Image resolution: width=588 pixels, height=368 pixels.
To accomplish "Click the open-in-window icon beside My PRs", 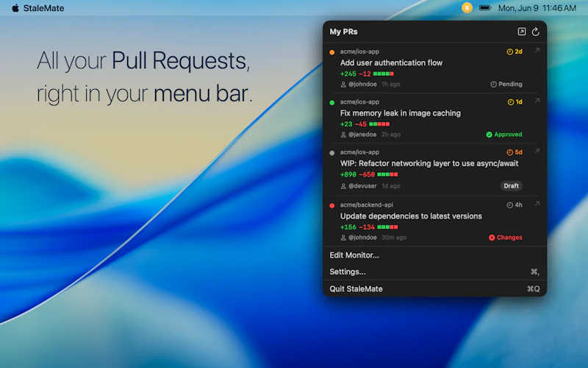I will coord(522,32).
